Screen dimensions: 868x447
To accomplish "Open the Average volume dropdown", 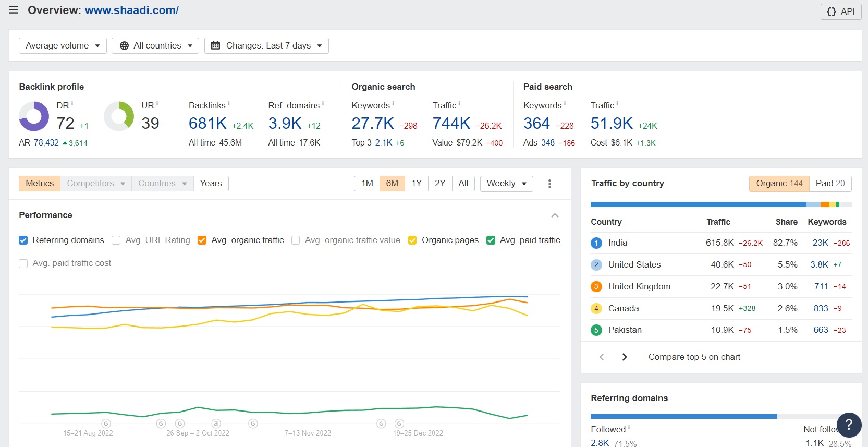I will point(63,45).
